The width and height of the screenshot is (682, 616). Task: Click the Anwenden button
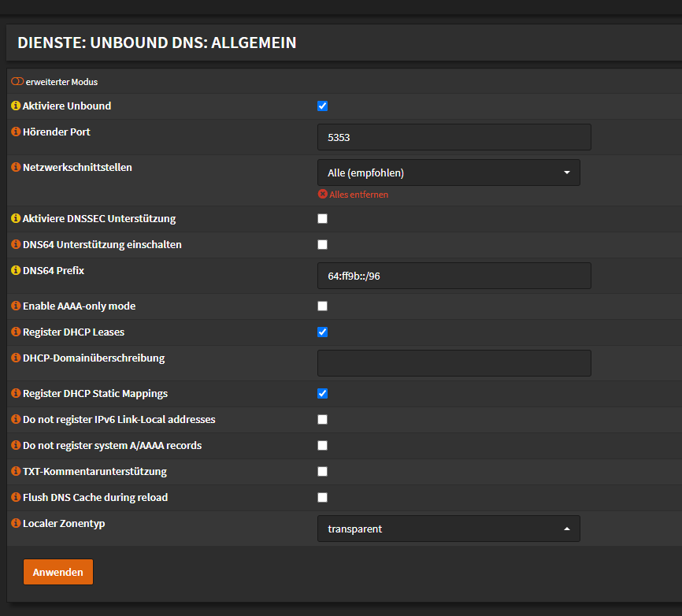coord(57,572)
